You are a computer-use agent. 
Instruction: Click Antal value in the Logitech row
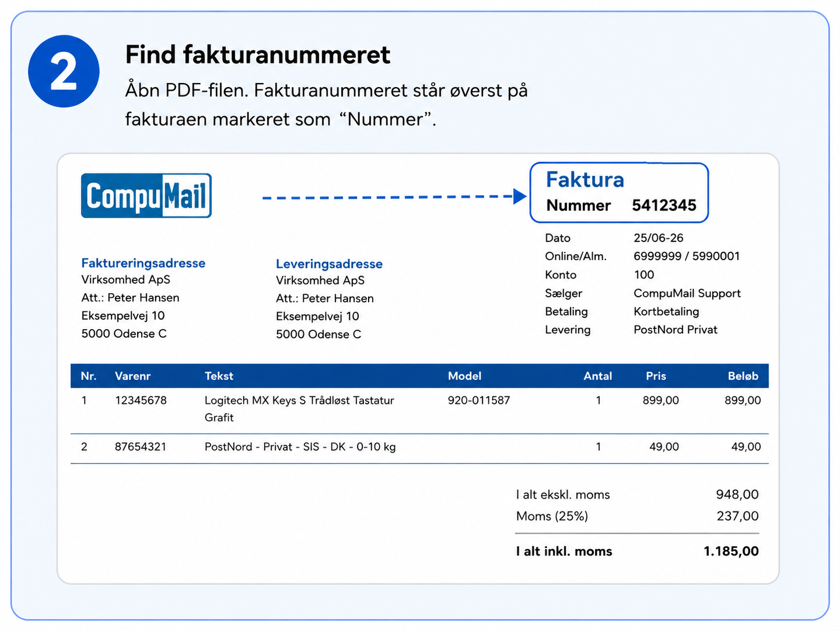(x=599, y=401)
